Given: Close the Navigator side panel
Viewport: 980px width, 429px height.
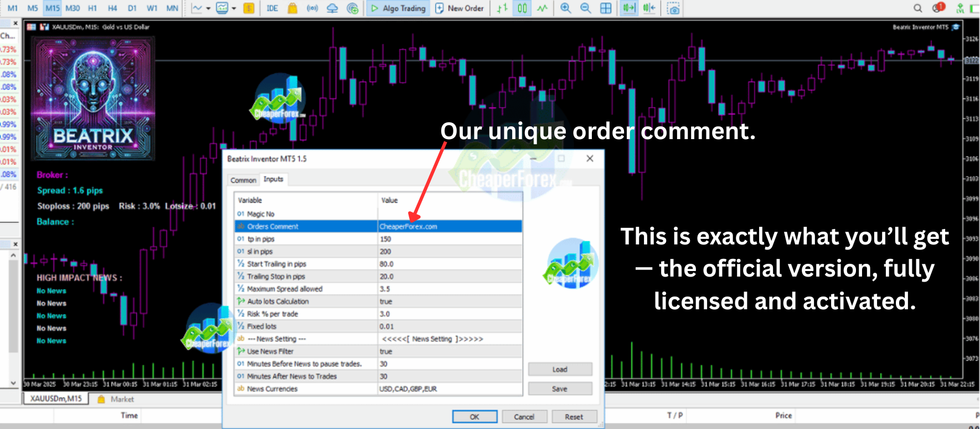Looking at the screenshot, I should pos(16,244).
